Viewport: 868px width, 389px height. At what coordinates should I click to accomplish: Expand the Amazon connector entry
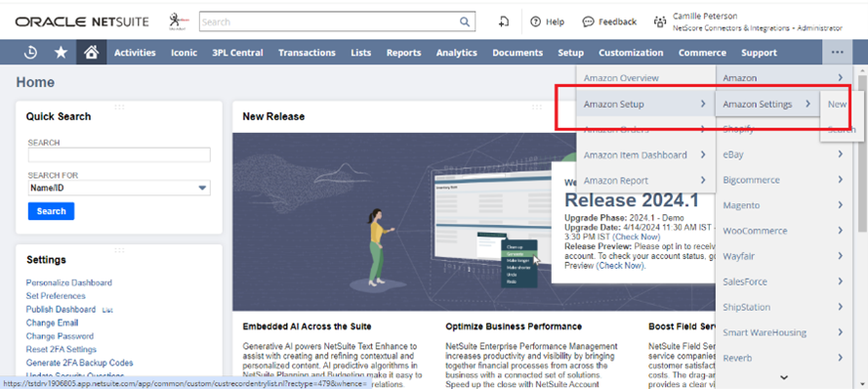pos(783,78)
